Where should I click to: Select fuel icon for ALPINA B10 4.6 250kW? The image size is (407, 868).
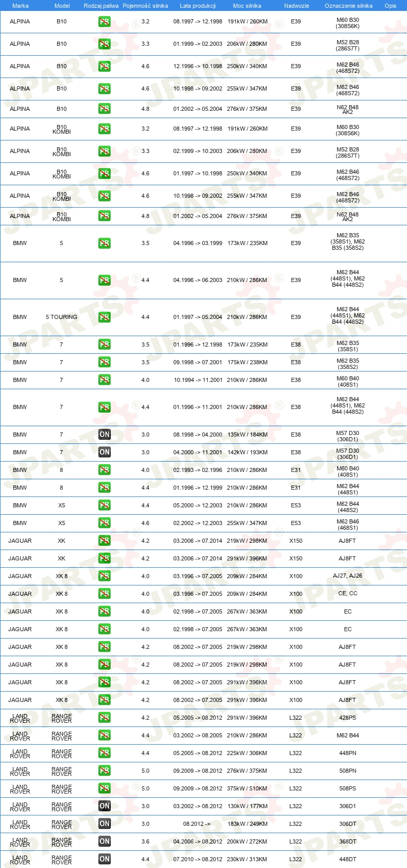click(105, 67)
